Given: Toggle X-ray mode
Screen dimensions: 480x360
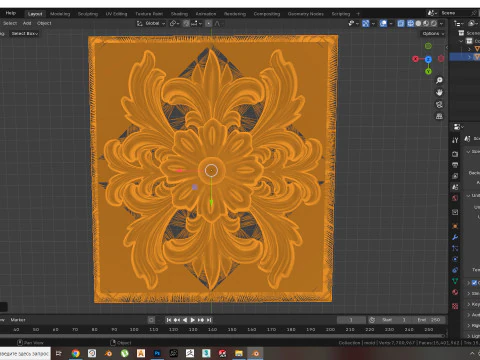Looking at the screenshot, I should pos(401,23).
